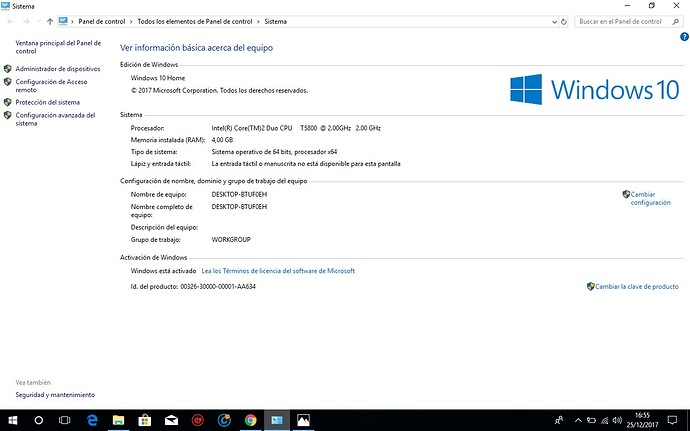Image resolution: width=690 pixels, height=431 pixels.
Task: Select the active Sistema window taskbar button
Action: coord(277,420)
